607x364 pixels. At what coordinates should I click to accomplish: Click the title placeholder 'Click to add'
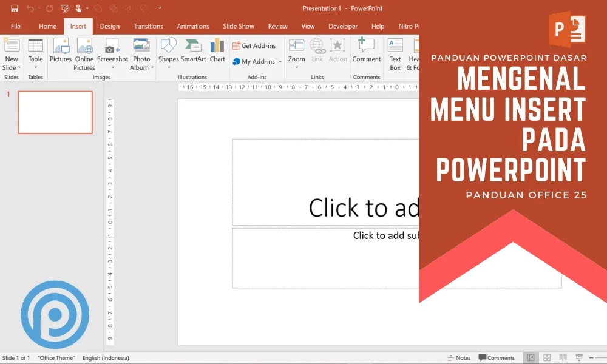tap(364, 207)
